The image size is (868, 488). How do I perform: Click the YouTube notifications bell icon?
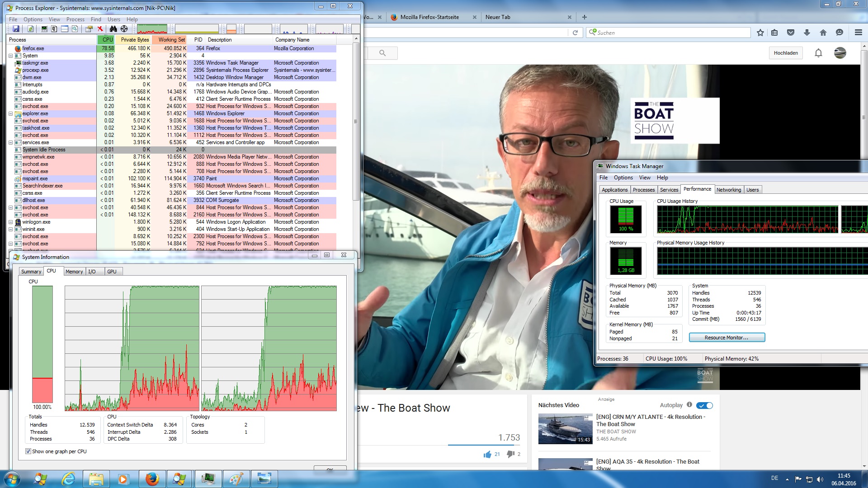click(x=818, y=53)
